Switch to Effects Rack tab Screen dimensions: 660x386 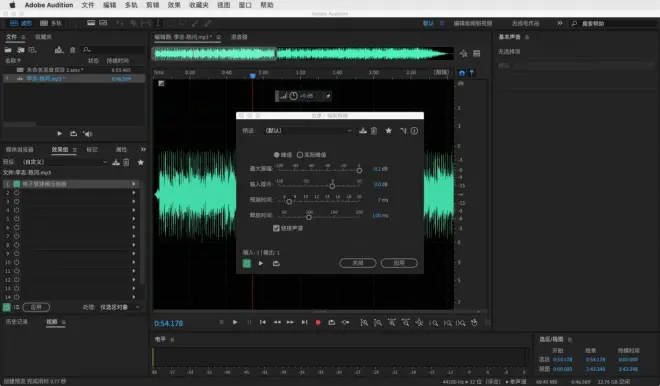pos(60,149)
